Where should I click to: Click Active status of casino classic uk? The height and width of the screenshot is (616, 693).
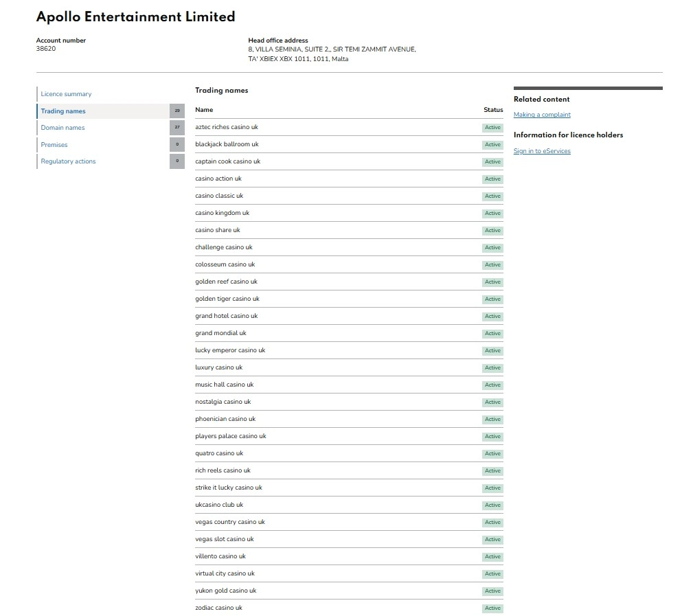[x=492, y=196]
